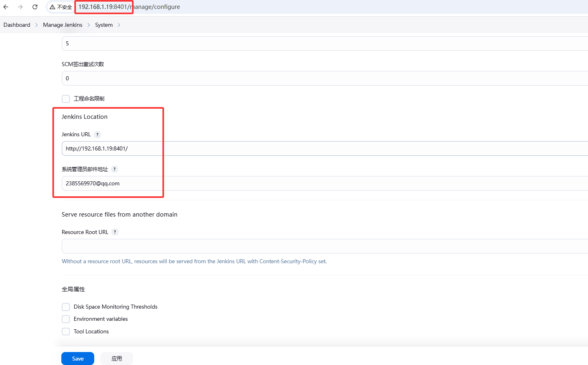Click the insecure site warning icon
The width and height of the screenshot is (588, 365).
pos(52,7)
